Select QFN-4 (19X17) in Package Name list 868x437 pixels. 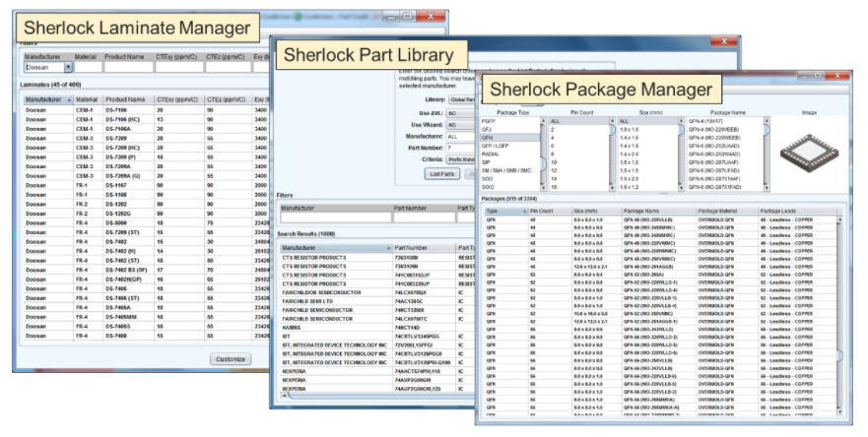coord(705,121)
